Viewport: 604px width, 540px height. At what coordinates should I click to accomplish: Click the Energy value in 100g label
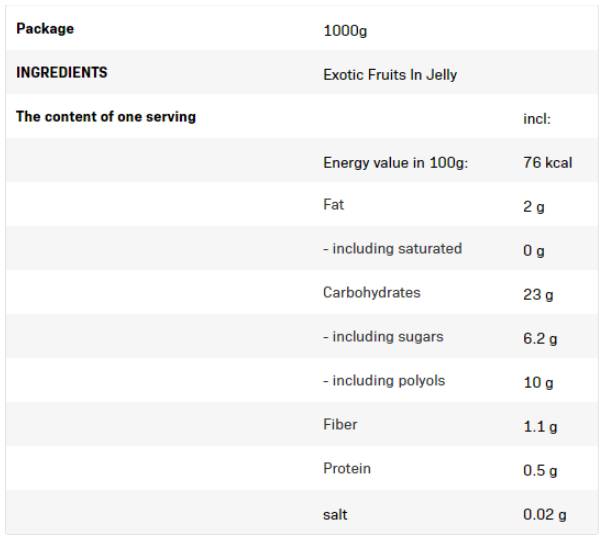395,162
